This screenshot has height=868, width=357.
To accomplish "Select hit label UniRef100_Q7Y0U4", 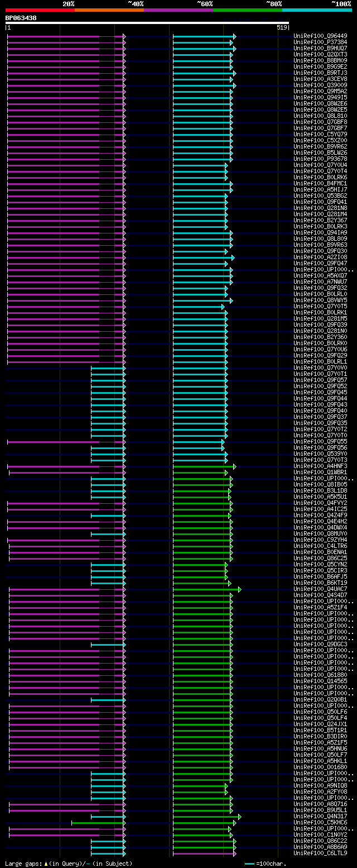I will click(x=320, y=165).
